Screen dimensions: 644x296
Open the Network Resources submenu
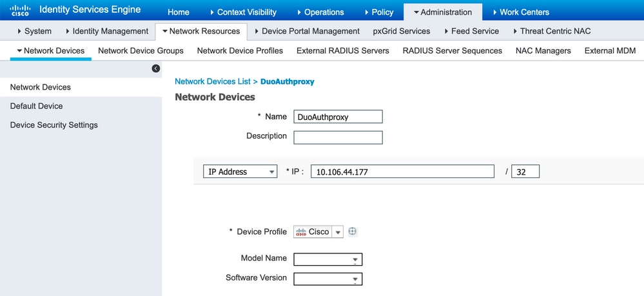click(200, 31)
